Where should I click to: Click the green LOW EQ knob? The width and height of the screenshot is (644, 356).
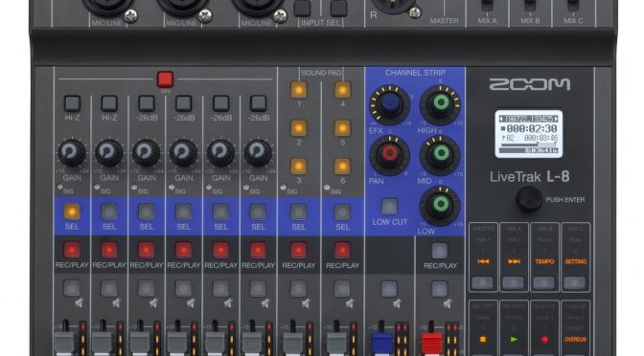coord(440,206)
